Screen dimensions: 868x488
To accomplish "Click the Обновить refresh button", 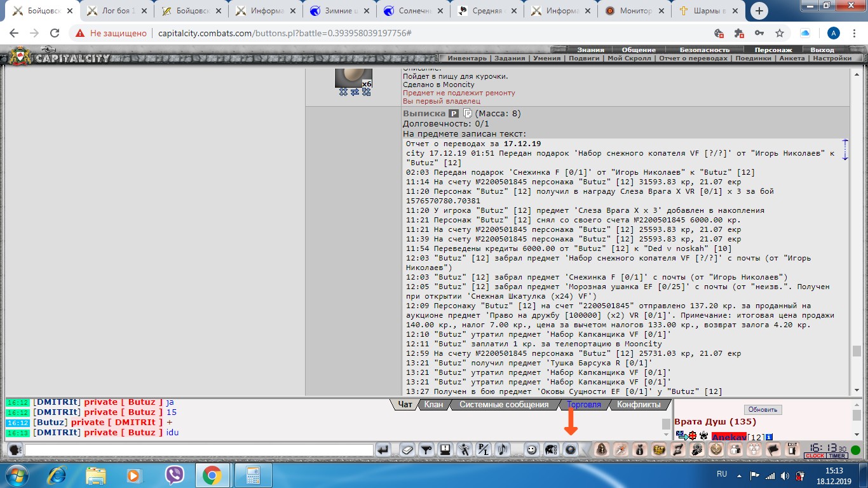I will 763,410.
